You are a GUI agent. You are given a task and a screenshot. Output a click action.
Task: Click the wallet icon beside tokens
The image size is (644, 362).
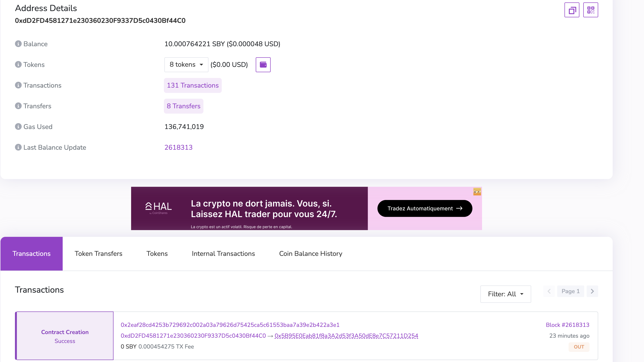click(263, 65)
